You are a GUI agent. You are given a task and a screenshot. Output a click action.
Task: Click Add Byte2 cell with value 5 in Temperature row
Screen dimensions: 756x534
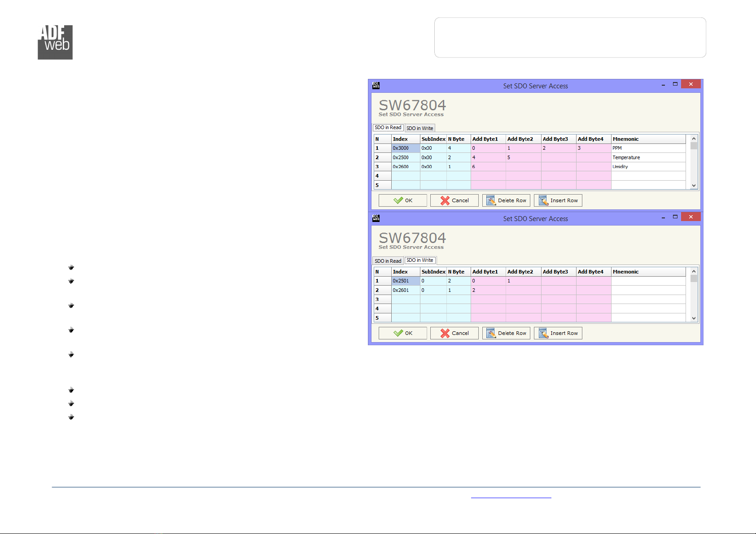tap(523, 157)
